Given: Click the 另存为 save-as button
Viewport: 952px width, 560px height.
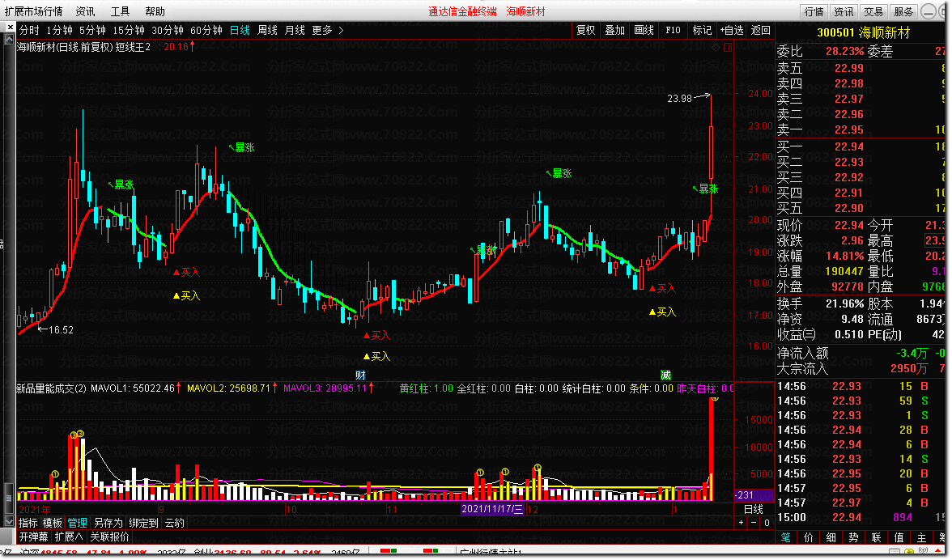Looking at the screenshot, I should (x=108, y=523).
